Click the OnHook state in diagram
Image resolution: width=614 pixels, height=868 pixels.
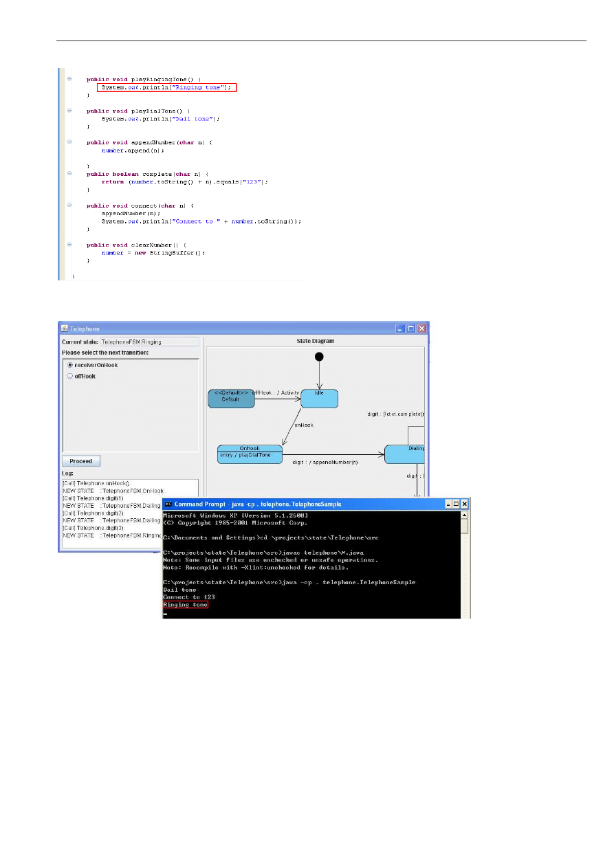[x=250, y=454]
